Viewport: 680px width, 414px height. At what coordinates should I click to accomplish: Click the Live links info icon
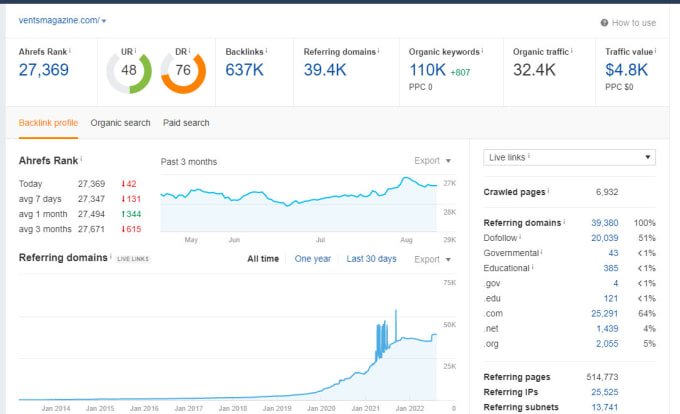pos(529,156)
